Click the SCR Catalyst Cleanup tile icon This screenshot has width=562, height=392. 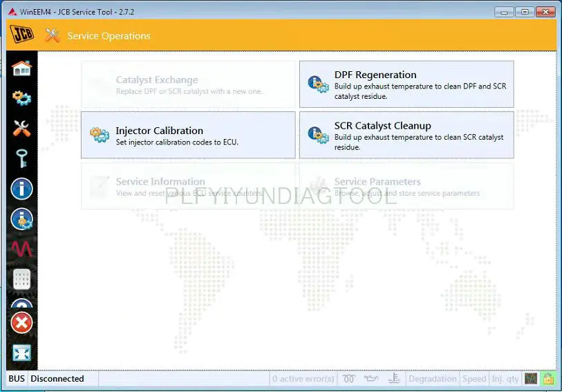(318, 135)
